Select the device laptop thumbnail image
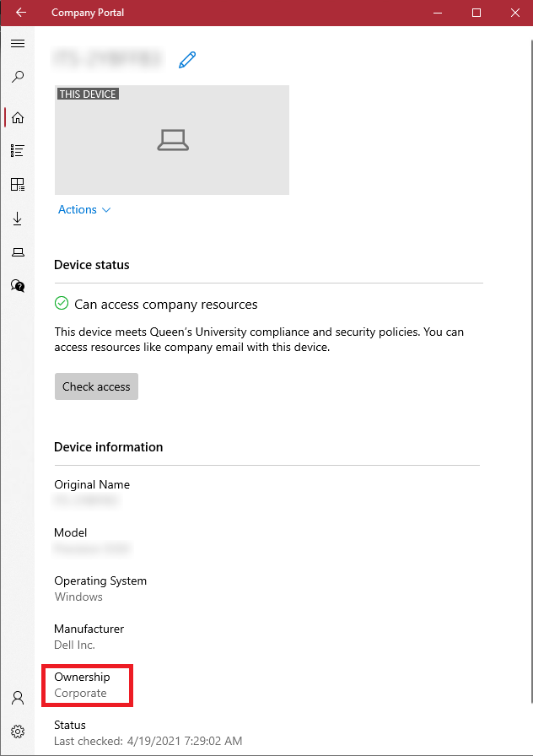 (x=172, y=140)
